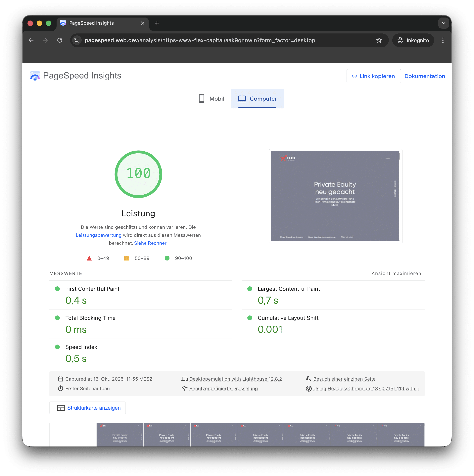Expand the Ansicht maximieren view
The image size is (474, 476).
[x=396, y=273]
